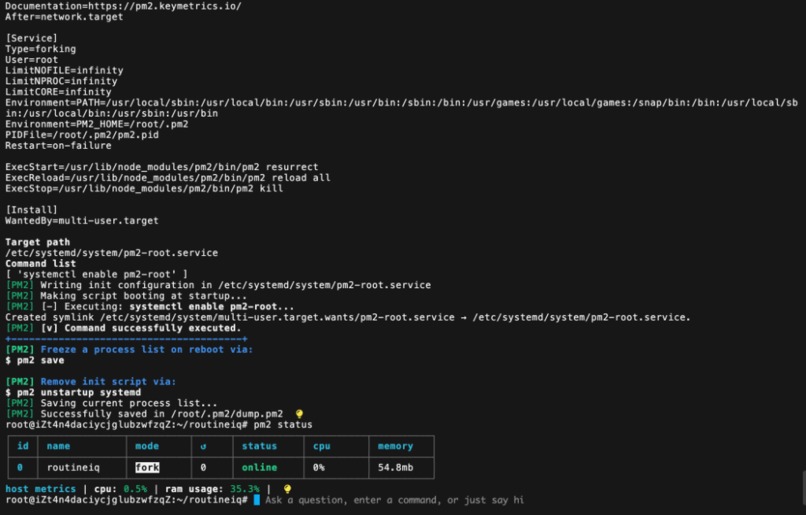Image resolution: width=806 pixels, height=515 pixels.
Task: Click the 'Type=forking' line
Action: (41, 49)
